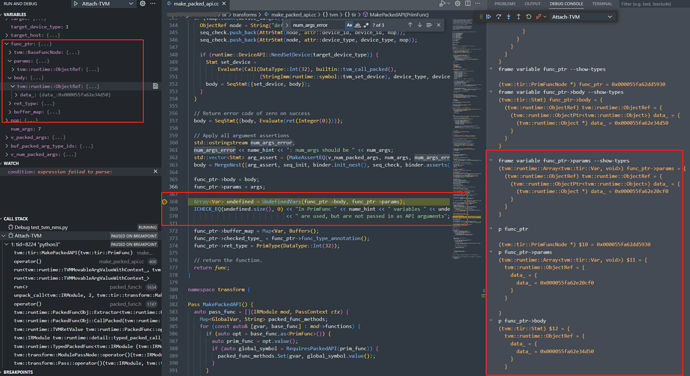Click the breakpoint marker at line 368

tap(165, 202)
